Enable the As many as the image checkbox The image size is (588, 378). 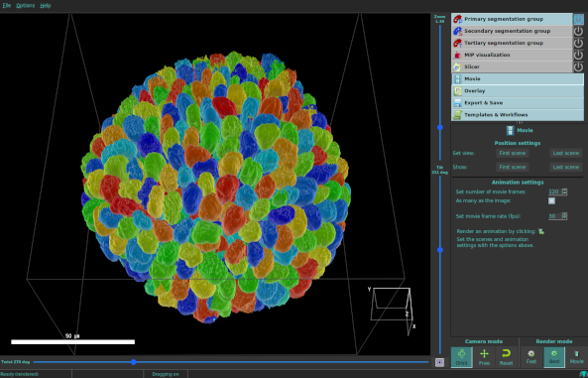(551, 200)
